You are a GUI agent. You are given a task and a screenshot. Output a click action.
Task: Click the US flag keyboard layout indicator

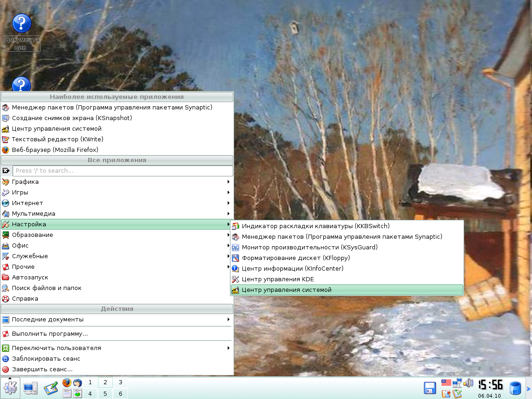446,383
